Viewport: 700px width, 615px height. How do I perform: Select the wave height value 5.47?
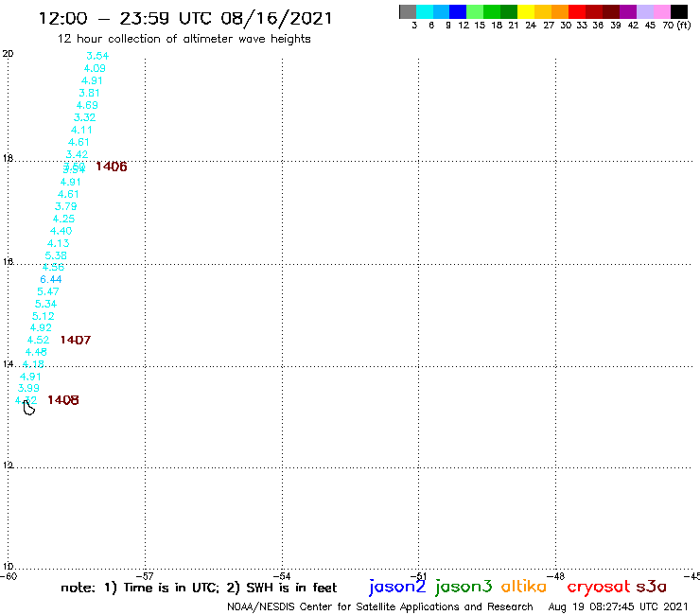pyautogui.click(x=47, y=291)
